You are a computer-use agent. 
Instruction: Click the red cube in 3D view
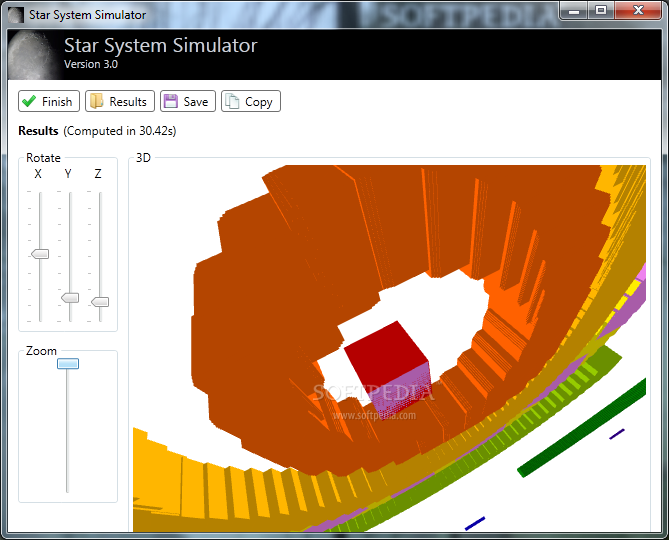coord(387,369)
